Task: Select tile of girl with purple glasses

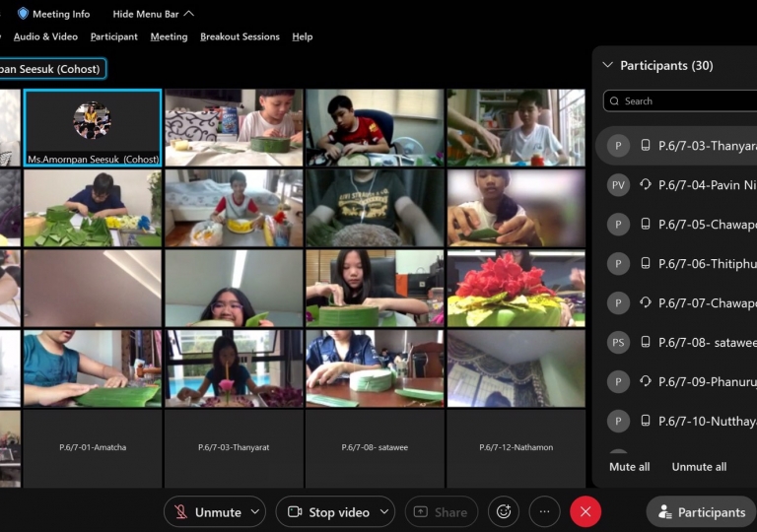Action: coord(234,289)
